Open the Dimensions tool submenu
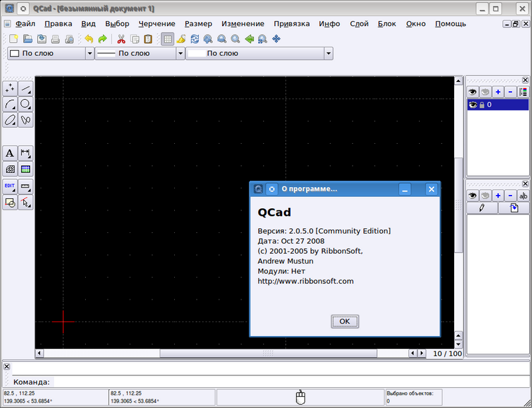 coord(25,153)
